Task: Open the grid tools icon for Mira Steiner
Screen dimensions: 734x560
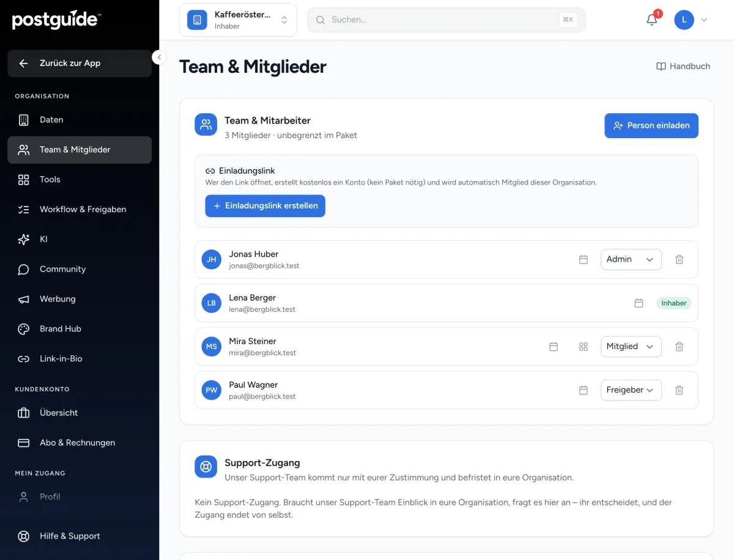Action: pos(584,347)
